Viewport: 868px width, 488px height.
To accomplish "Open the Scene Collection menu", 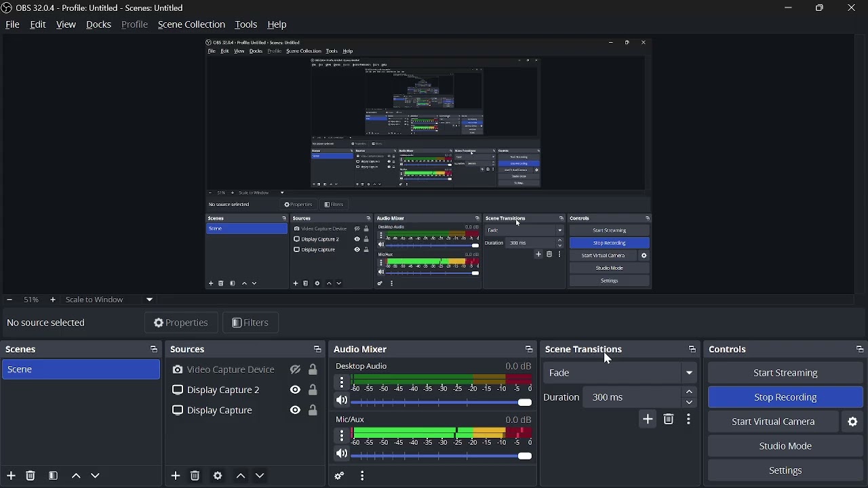I will [191, 24].
